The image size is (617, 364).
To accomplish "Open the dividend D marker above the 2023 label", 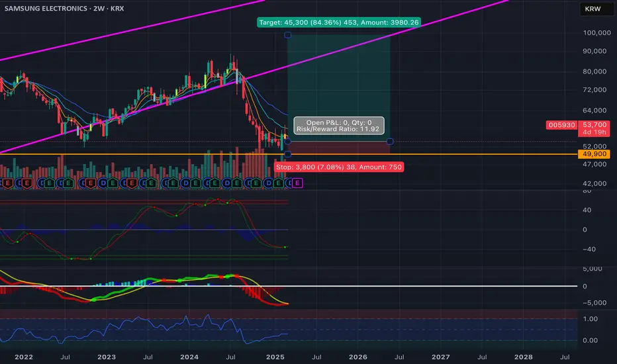I will [103, 183].
